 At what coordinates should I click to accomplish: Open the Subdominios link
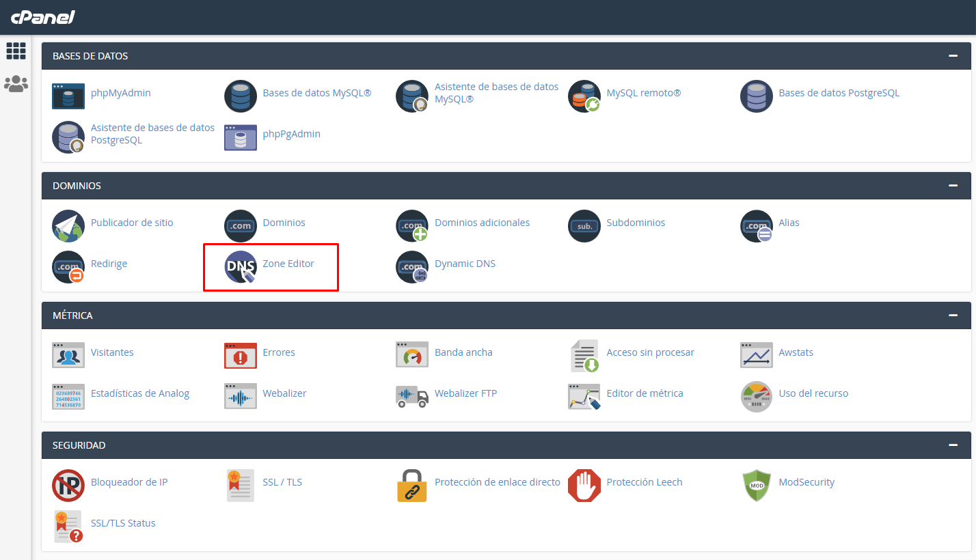pos(636,223)
